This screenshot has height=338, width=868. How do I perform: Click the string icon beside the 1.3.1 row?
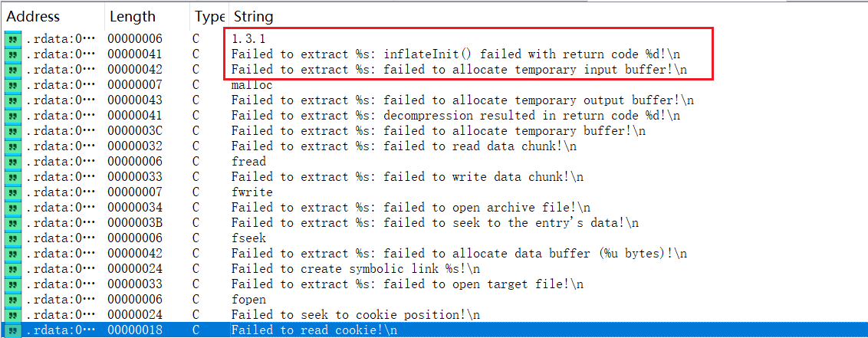12,38
